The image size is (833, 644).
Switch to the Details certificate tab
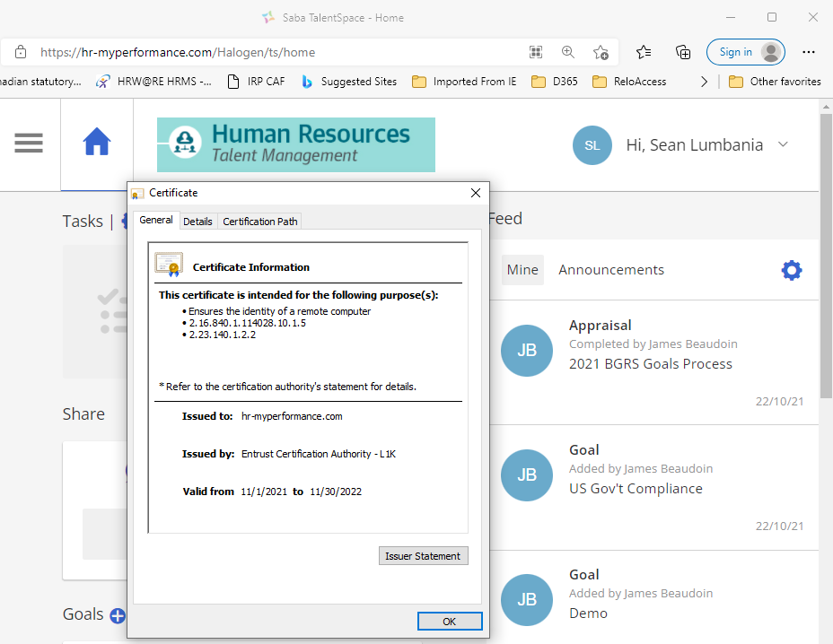pyautogui.click(x=197, y=222)
